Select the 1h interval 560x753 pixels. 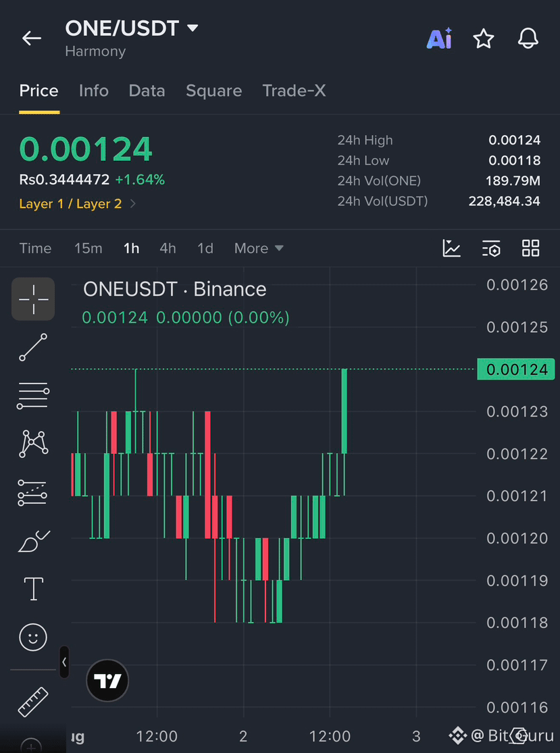[x=131, y=249]
